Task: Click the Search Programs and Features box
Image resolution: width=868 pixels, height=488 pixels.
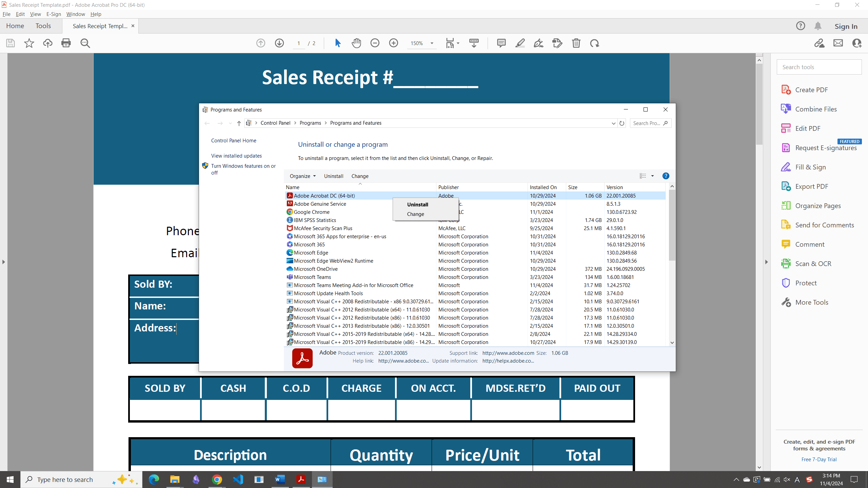Action: [x=650, y=123]
